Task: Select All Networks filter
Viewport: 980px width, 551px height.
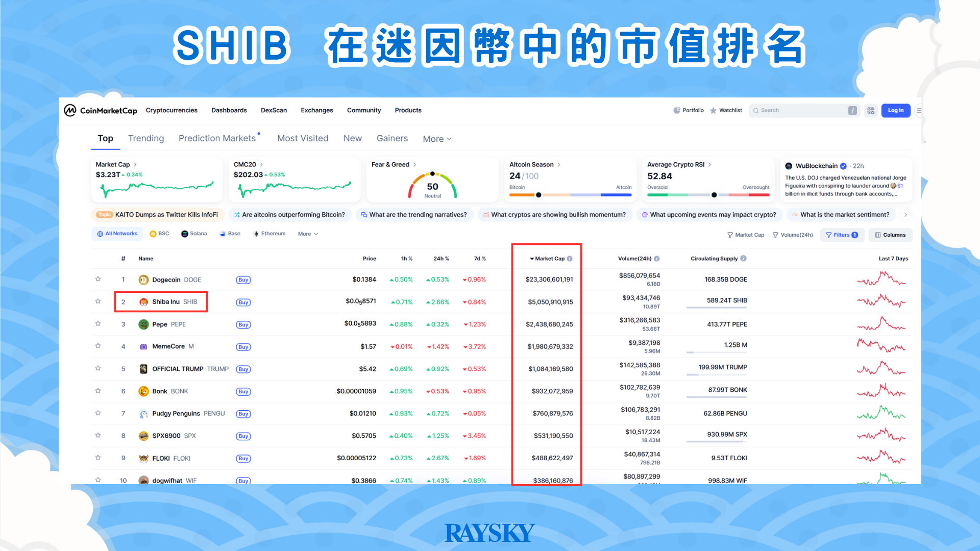Action: coord(117,234)
